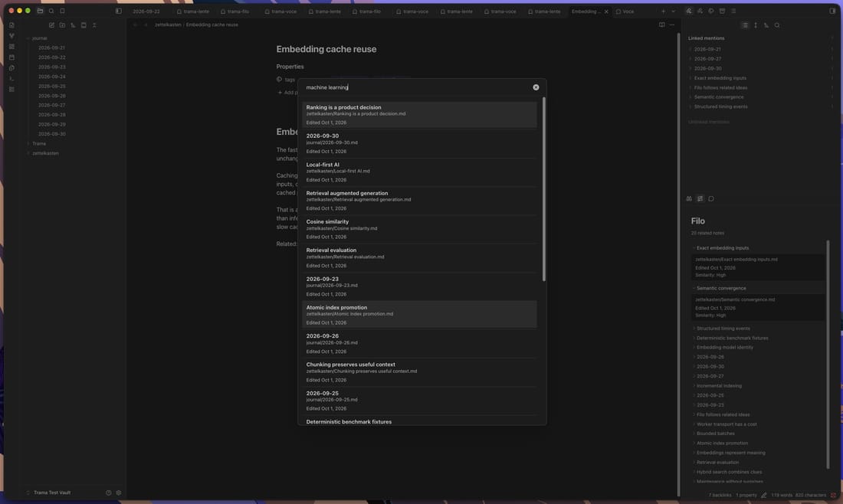Open More options menu for the note
Screen dimensions: 843x504
[x=672, y=25]
